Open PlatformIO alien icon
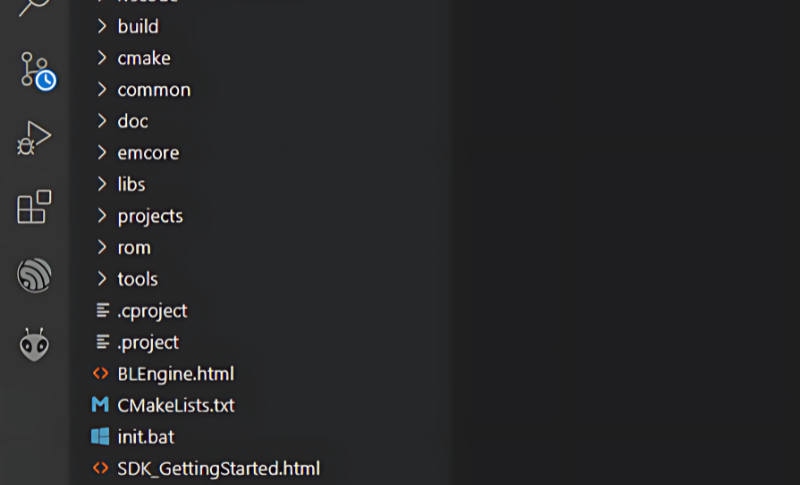800x485 pixels. click(x=34, y=344)
